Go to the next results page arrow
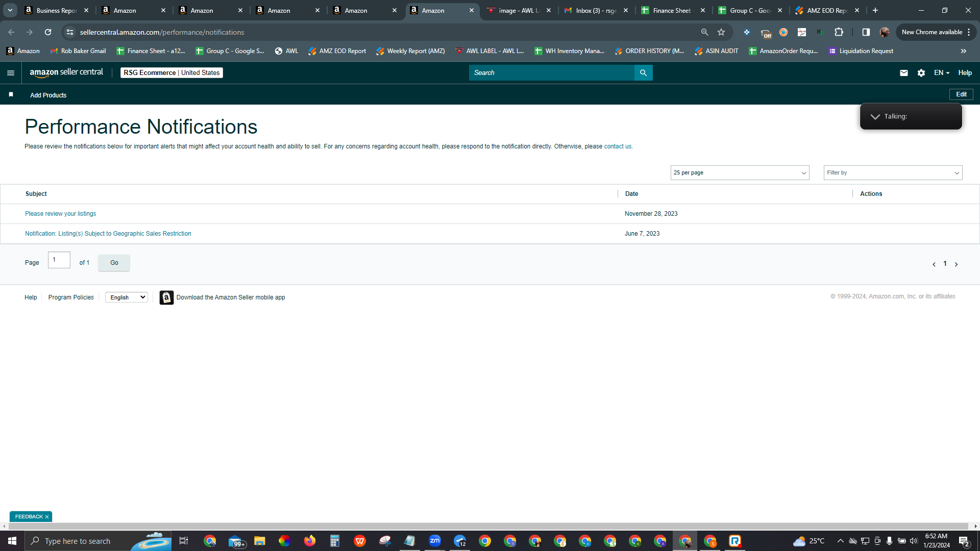Image resolution: width=980 pixels, height=551 pixels. [x=956, y=264]
